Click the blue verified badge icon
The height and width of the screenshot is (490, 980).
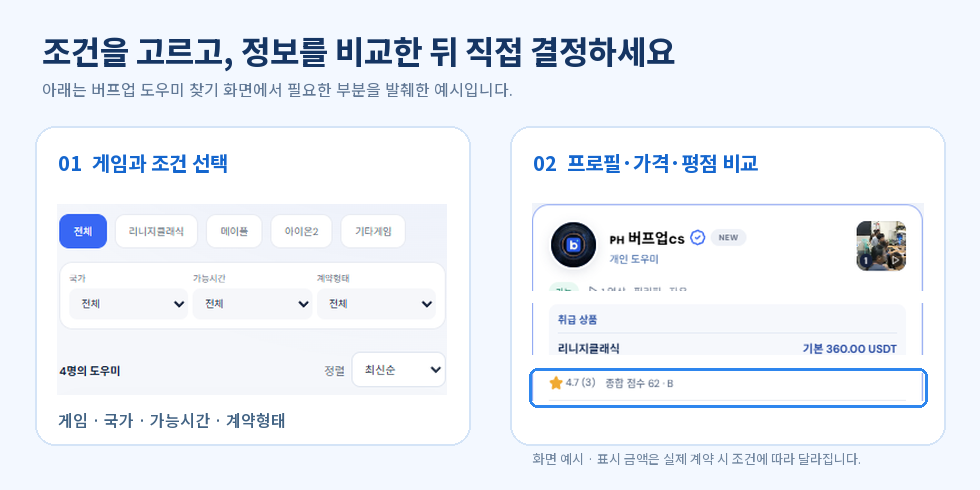coord(698,238)
